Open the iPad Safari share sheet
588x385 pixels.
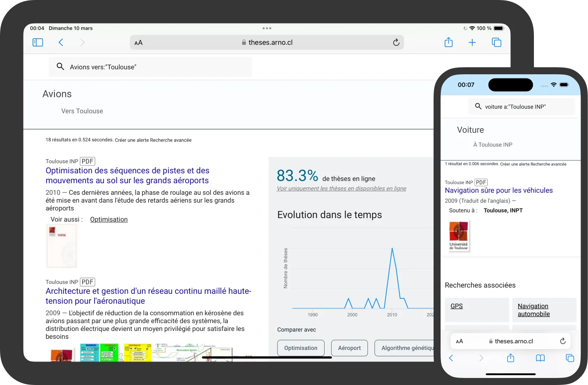pos(448,43)
